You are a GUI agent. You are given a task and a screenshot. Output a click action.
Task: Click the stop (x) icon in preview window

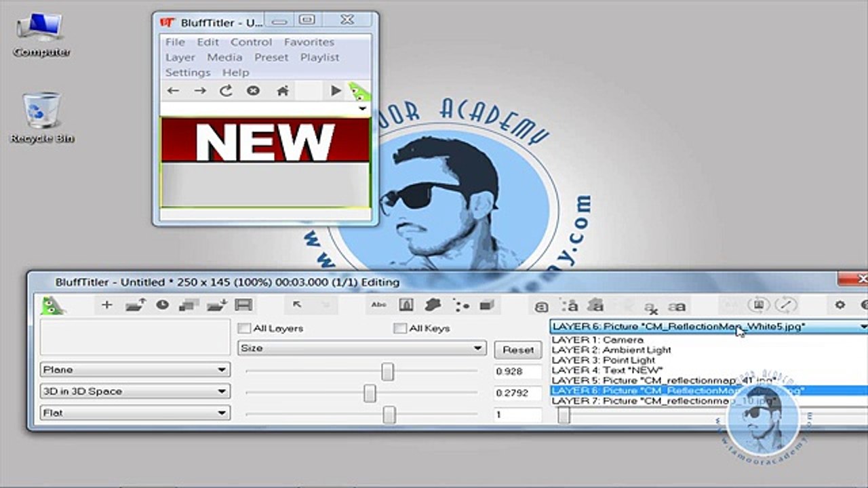(x=253, y=91)
